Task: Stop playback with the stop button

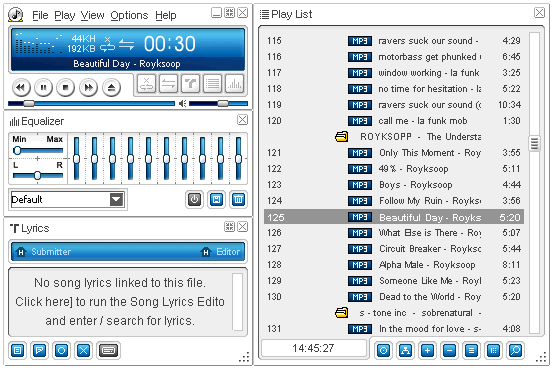Action: click(66, 87)
